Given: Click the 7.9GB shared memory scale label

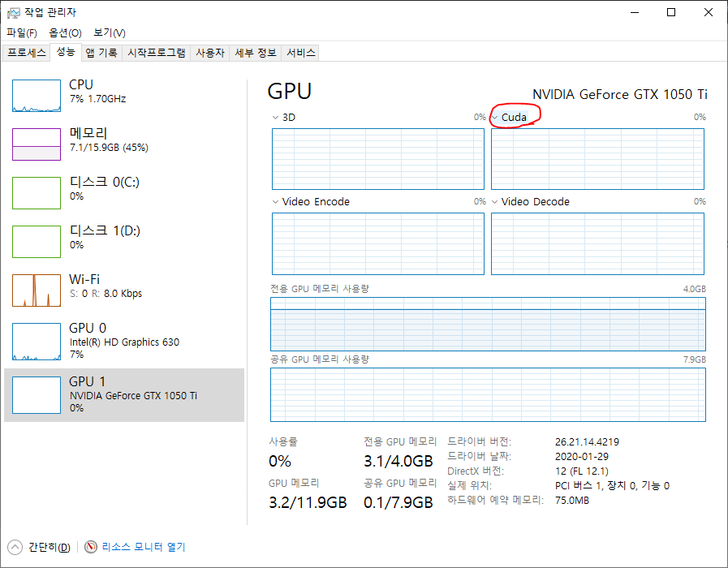Looking at the screenshot, I should (x=695, y=359).
